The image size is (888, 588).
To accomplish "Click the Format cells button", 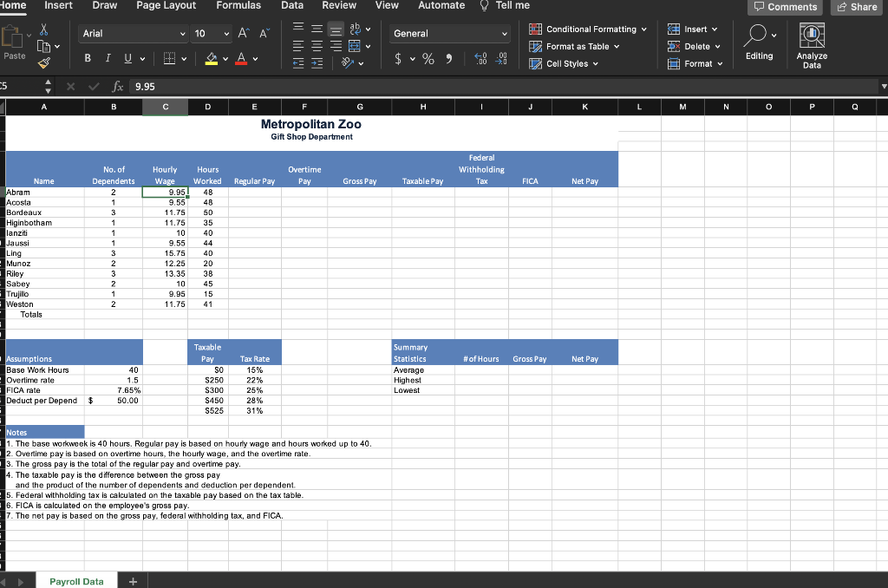I will tap(695, 63).
